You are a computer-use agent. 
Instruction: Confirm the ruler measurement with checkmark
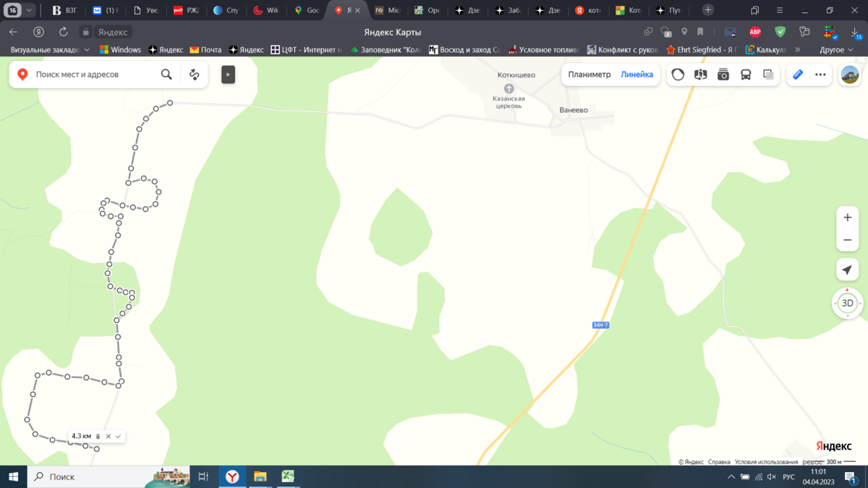tap(119, 436)
